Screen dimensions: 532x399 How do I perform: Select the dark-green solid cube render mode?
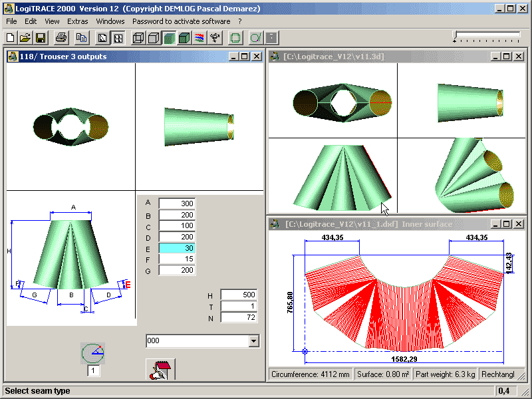click(x=184, y=38)
